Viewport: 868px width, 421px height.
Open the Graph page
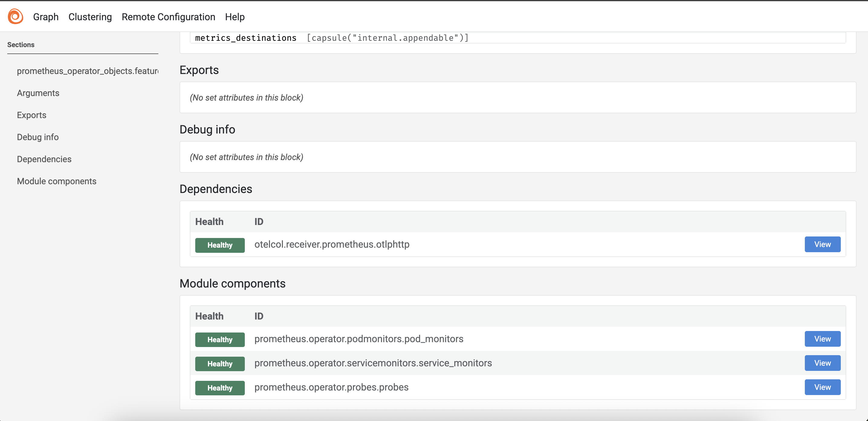coord(46,17)
